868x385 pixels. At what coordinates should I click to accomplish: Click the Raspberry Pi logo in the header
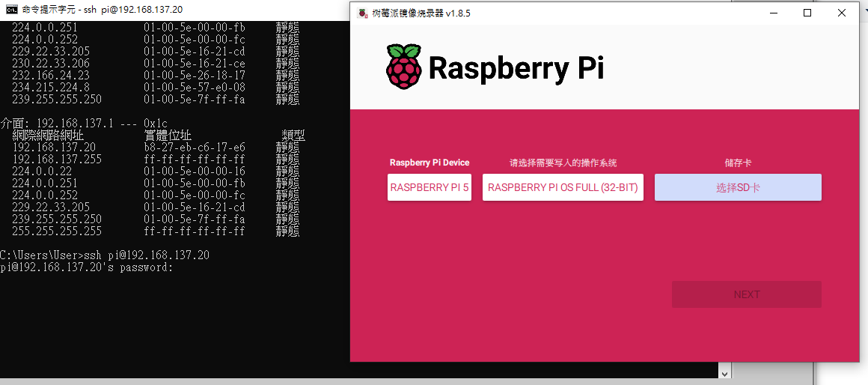[403, 66]
